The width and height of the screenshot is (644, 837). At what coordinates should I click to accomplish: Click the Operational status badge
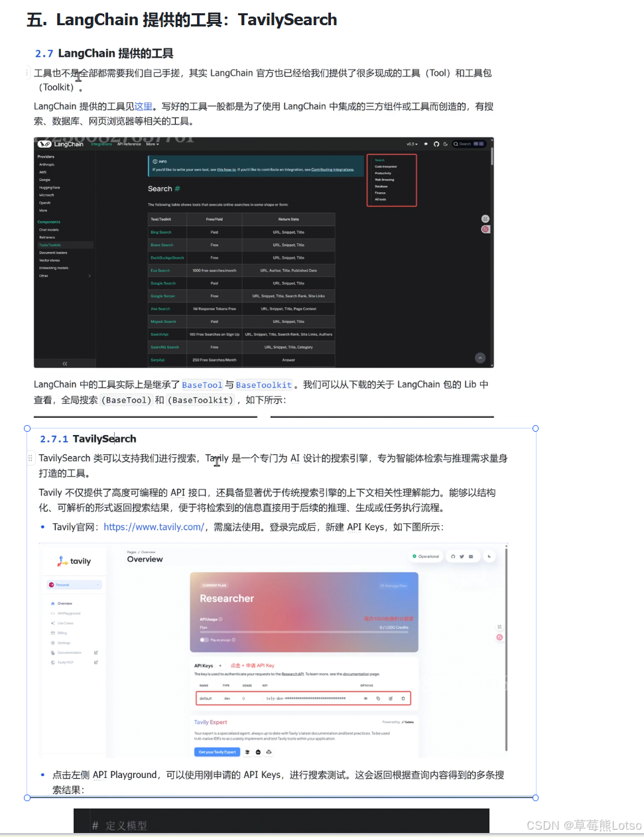pyautogui.click(x=426, y=556)
